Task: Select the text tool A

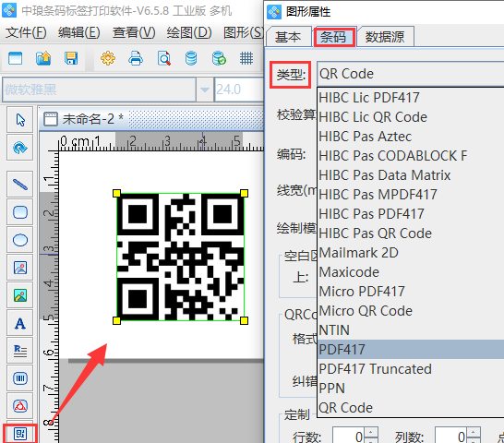Action: coord(20,323)
